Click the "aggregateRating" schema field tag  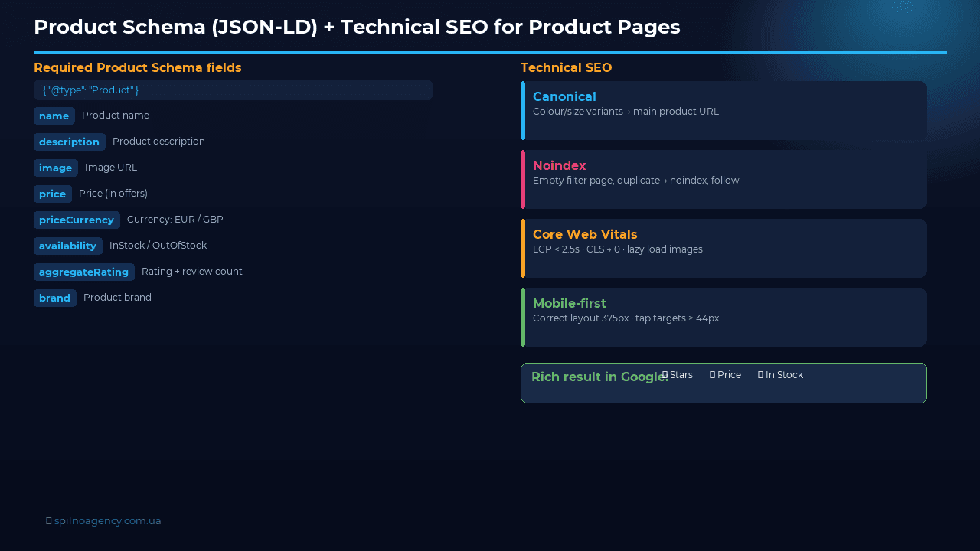(x=84, y=272)
